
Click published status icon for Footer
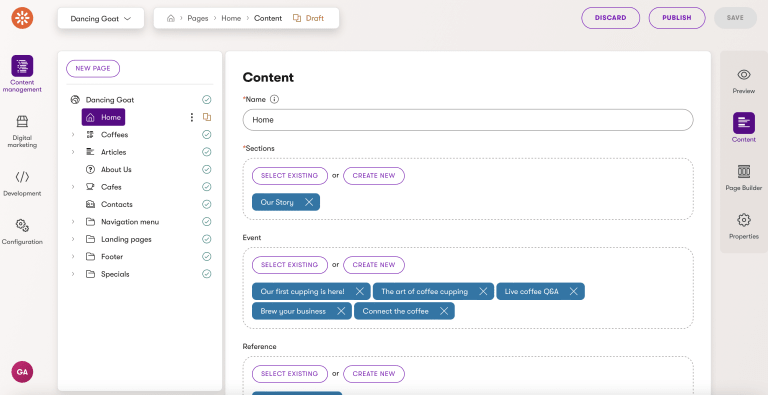207,257
